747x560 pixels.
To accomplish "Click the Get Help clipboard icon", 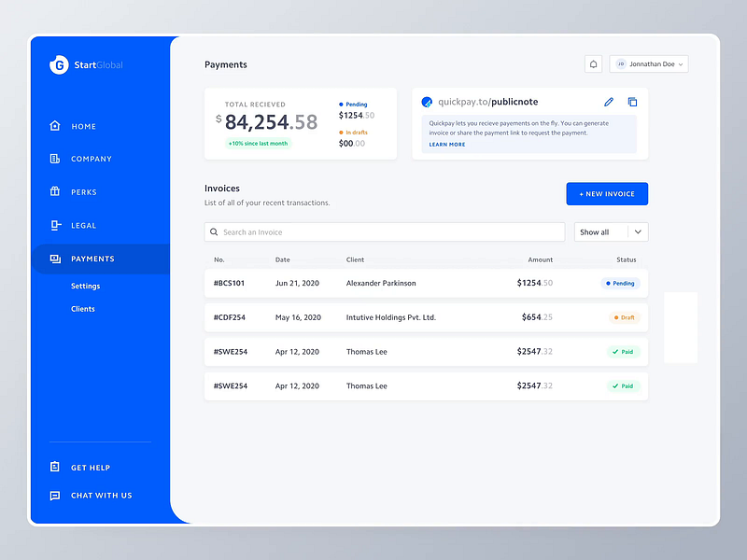I will [x=56, y=467].
